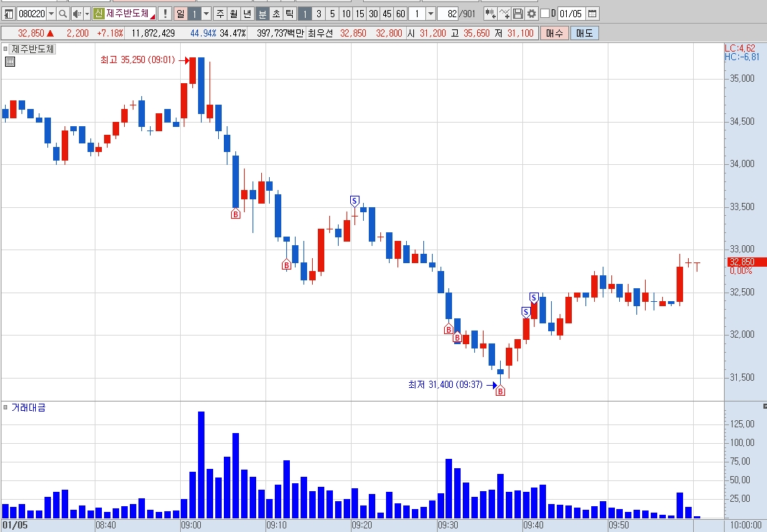The height and width of the screenshot is (532, 767).
Task: Toggle the 거래대금 indicator legend box
Action: coord(5,407)
